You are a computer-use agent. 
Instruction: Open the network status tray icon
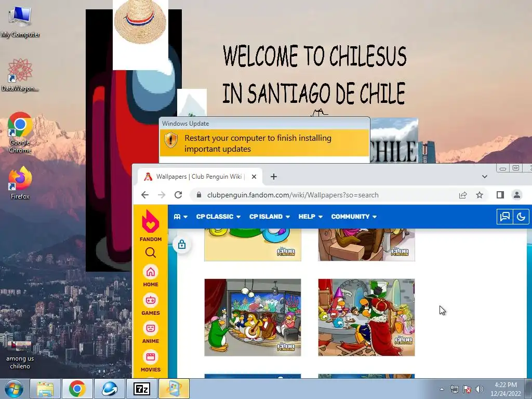click(454, 389)
